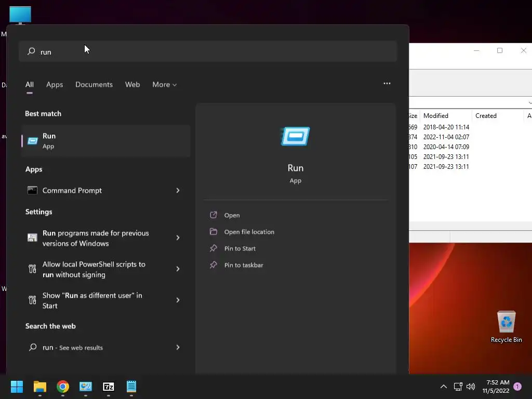Expand the PowerShell scripts result arrow
The height and width of the screenshot is (399, 532).
click(178, 269)
